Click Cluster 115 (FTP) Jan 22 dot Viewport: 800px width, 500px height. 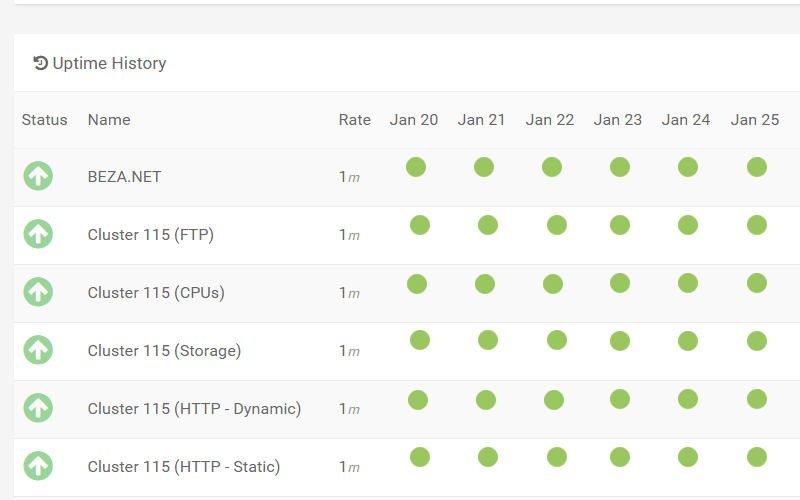pos(557,225)
